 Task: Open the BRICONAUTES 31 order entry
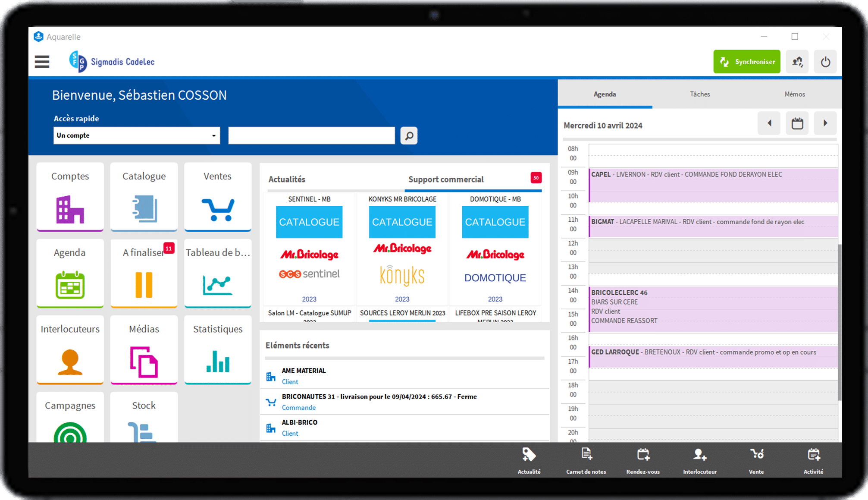pos(404,402)
